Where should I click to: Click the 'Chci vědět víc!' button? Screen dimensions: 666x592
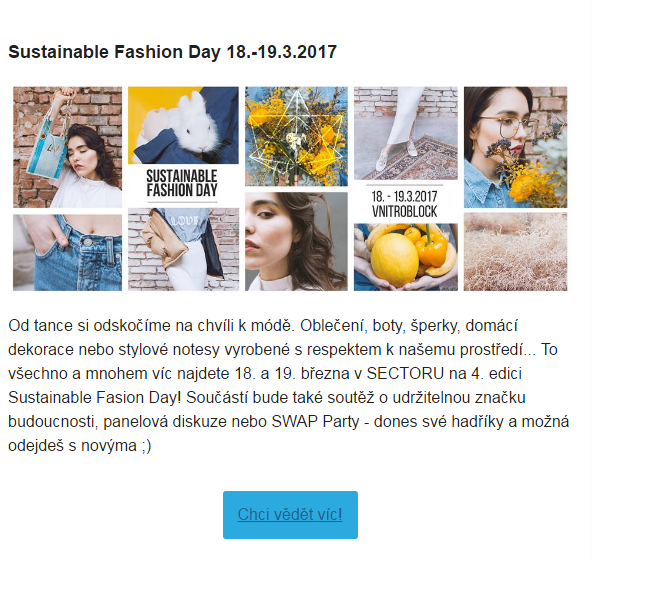point(290,515)
